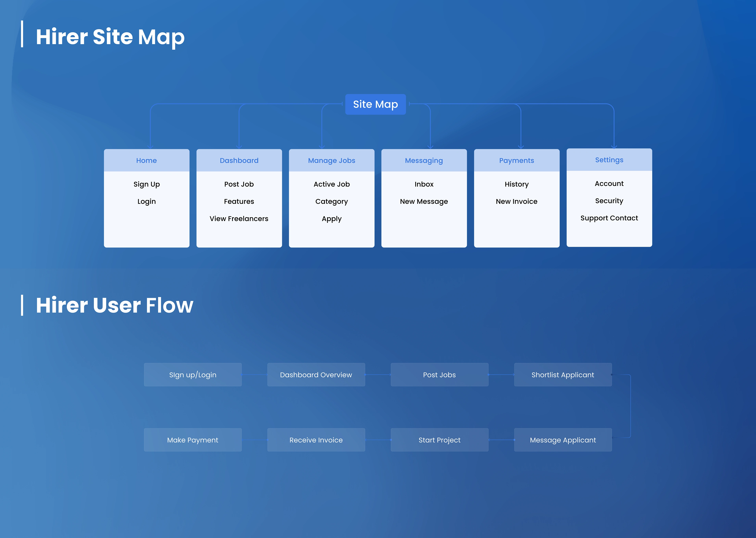Click Login under Home
This screenshot has height=538, width=756.
click(147, 201)
